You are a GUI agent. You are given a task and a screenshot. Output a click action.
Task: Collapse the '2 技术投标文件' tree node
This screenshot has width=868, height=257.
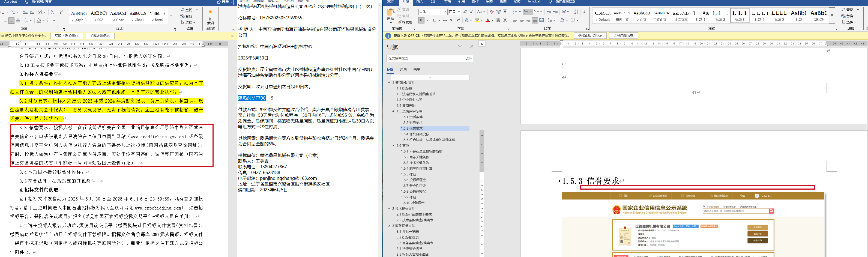point(389,208)
